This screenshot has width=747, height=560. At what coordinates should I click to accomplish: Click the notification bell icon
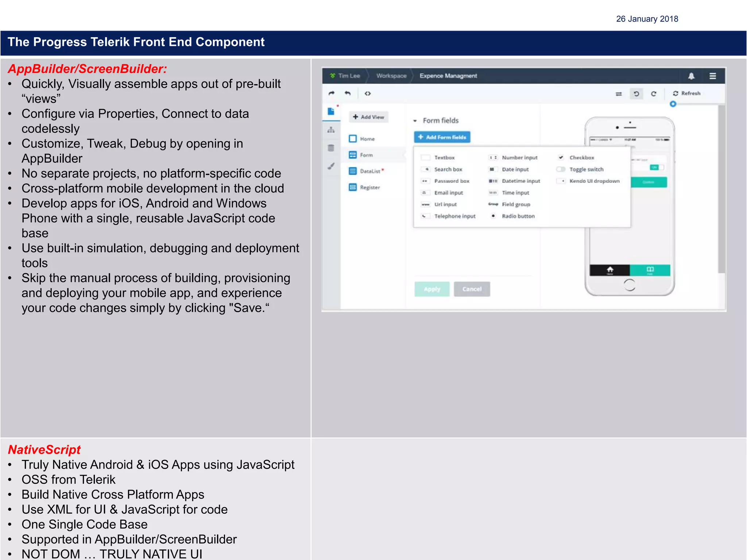[x=691, y=76]
